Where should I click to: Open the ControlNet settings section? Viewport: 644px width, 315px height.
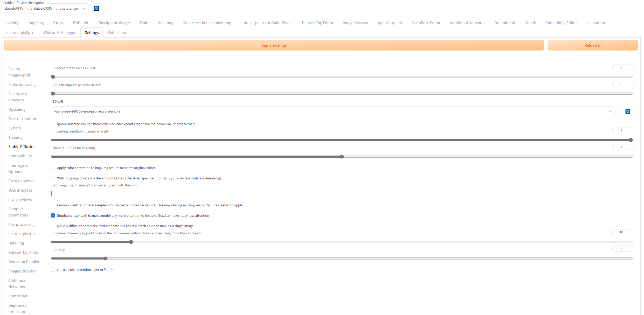coord(18,296)
